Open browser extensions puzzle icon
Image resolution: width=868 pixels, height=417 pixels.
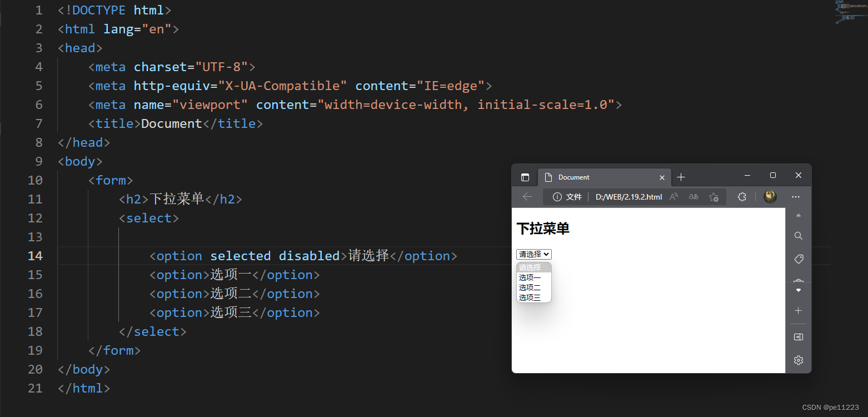[742, 197]
